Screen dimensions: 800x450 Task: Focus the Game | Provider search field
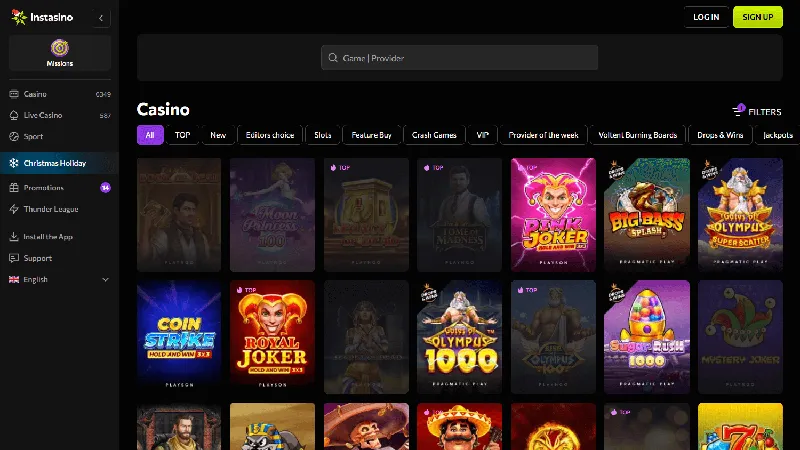coord(459,58)
